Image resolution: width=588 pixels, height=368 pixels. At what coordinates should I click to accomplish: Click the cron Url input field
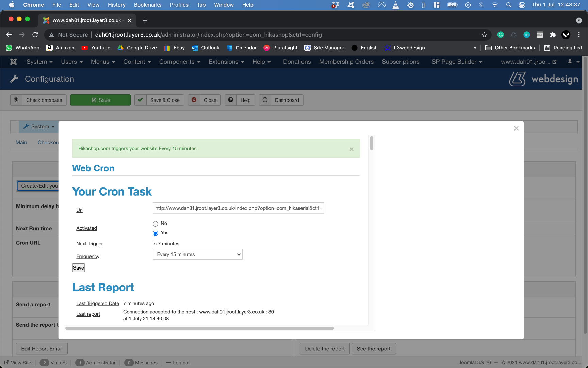238,208
